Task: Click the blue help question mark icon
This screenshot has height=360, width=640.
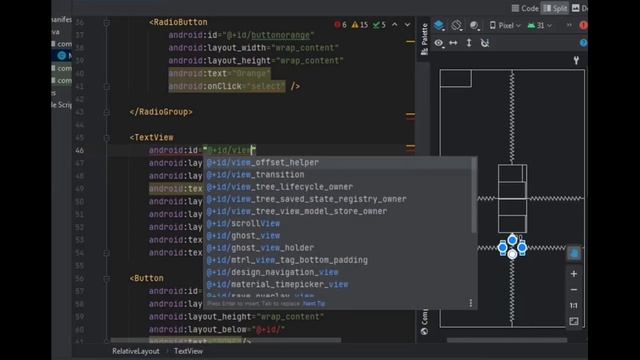Action: [x=583, y=43]
